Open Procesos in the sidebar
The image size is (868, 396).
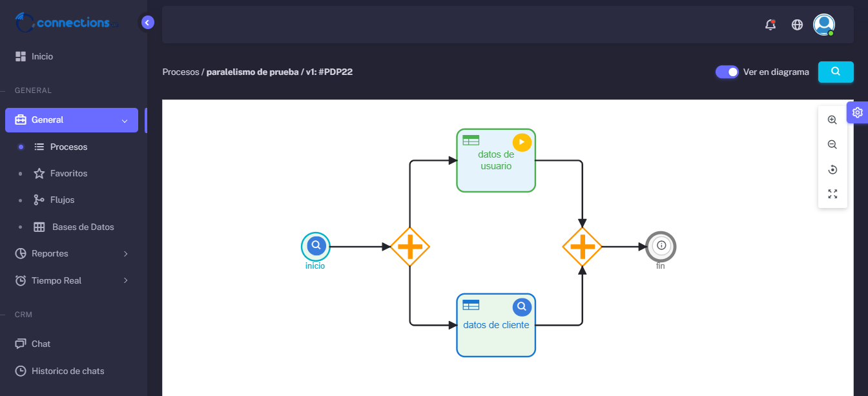click(68, 147)
